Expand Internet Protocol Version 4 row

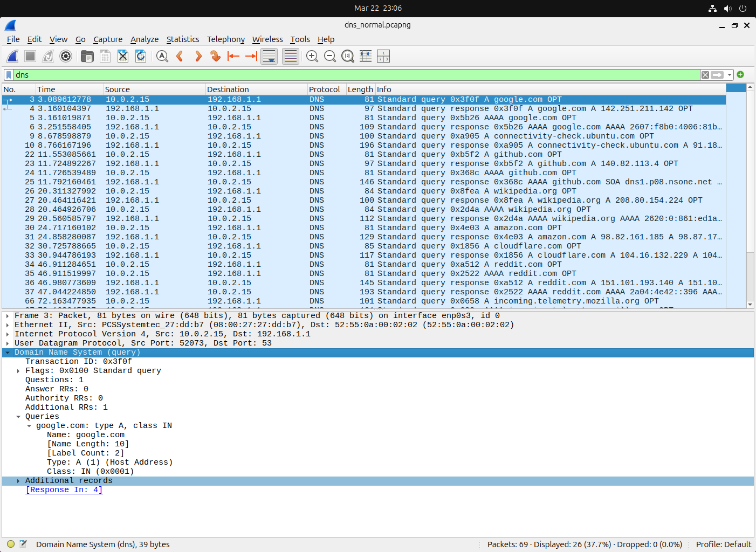click(x=8, y=334)
